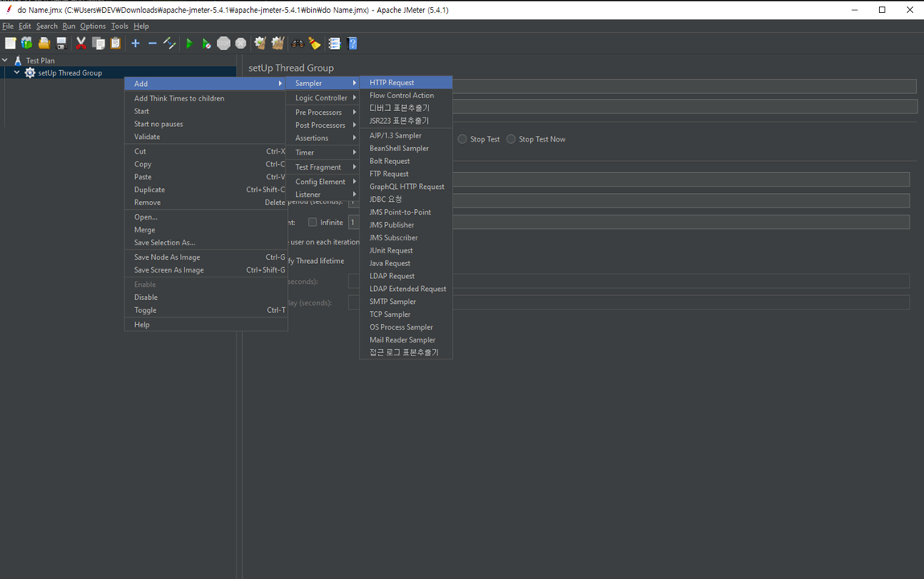Expand the Config Element submenu
Screen dimensions: 924x579
pos(323,182)
